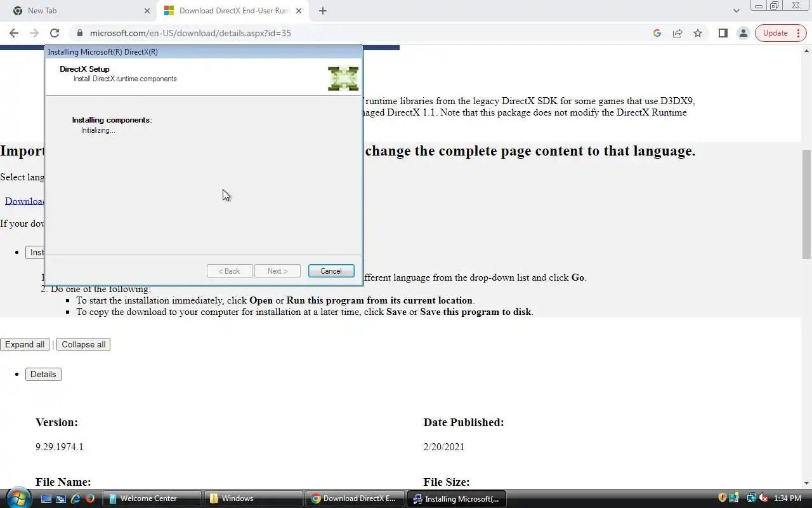
Task: Reload the current page
Action: coord(55,33)
